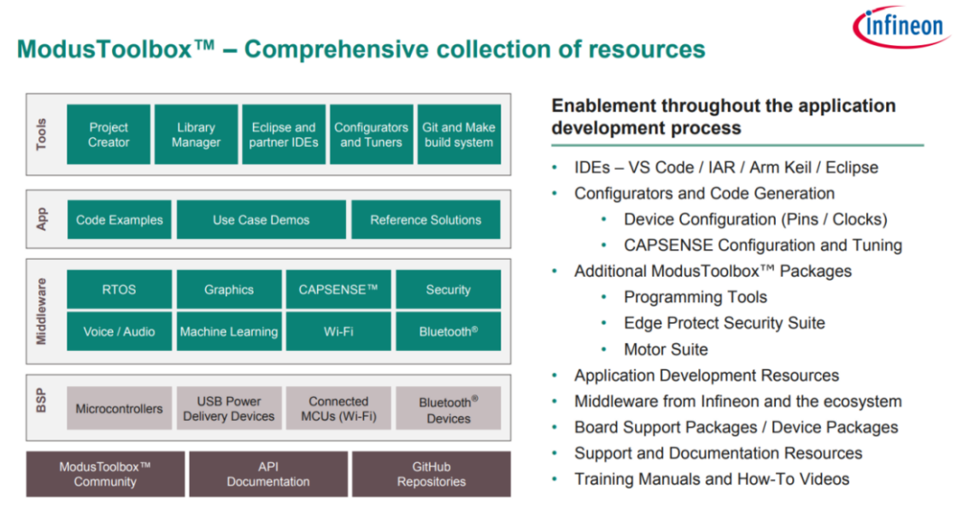Click 'Device Configuration (Pins / Clocks)' sub-bullet
Screen dimensions: 980x508
pos(755,219)
